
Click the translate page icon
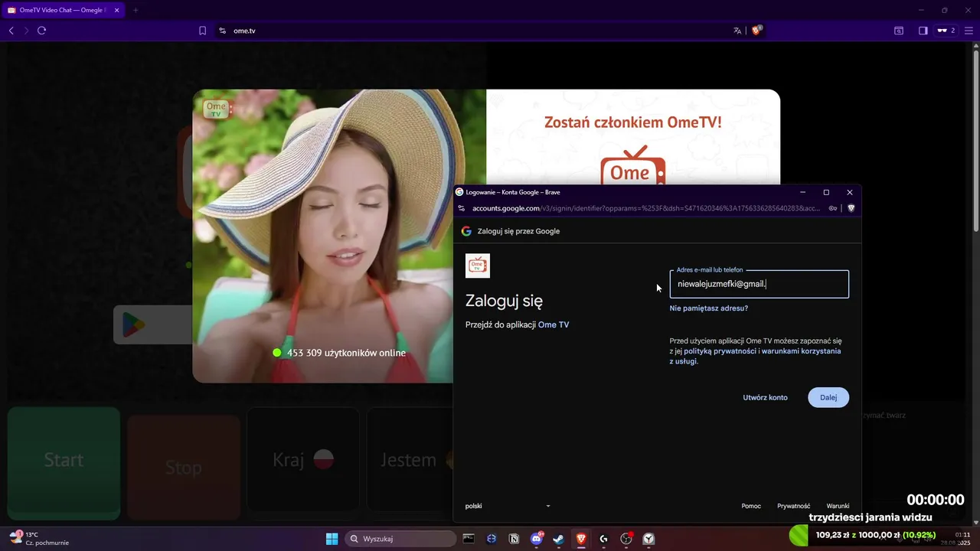737,31
